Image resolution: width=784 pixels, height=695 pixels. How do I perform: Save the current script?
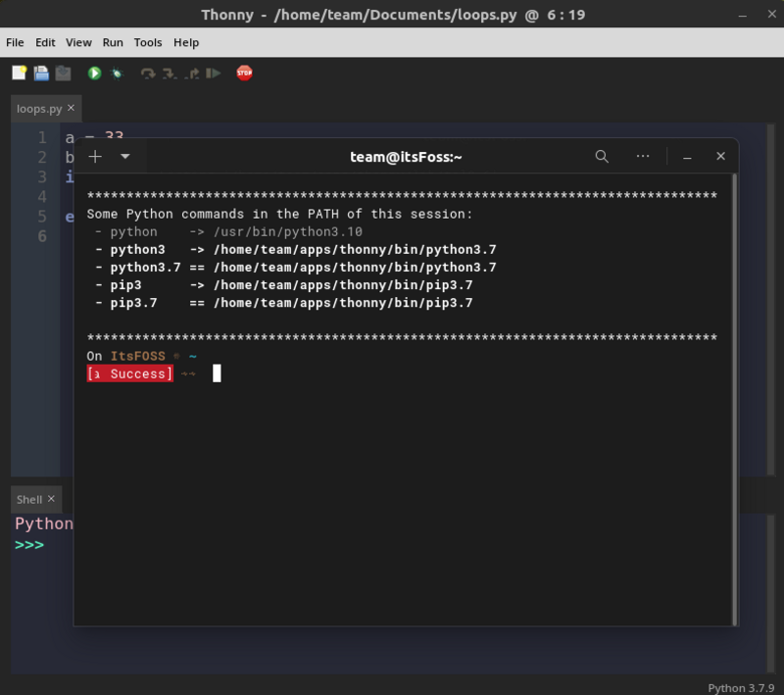pos(63,73)
